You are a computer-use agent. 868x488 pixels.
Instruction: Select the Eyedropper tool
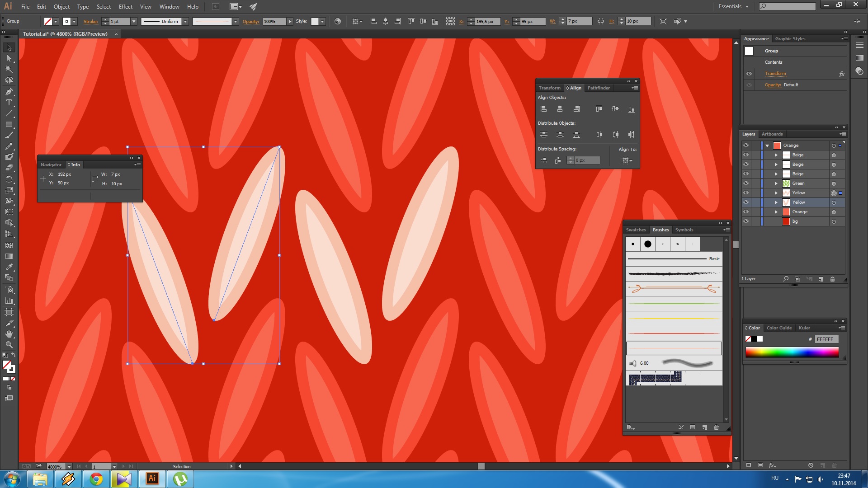pyautogui.click(x=9, y=267)
